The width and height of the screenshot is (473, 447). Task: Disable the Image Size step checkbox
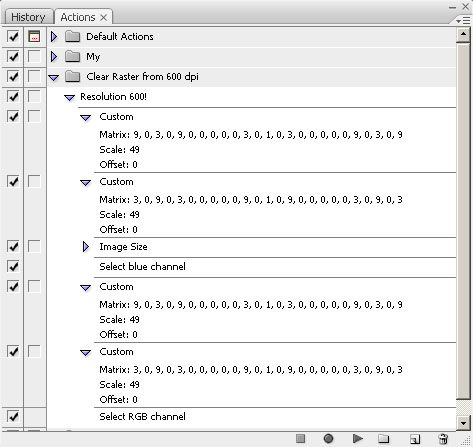click(x=13, y=246)
